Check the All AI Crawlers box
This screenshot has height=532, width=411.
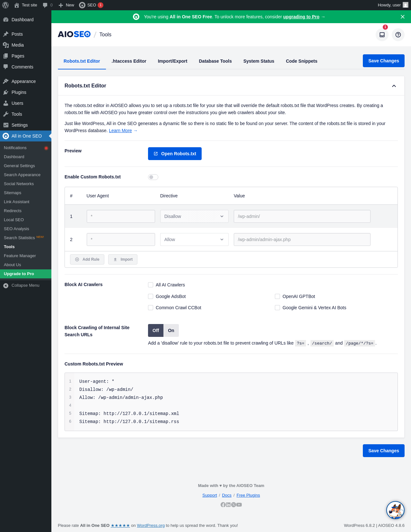(x=151, y=285)
